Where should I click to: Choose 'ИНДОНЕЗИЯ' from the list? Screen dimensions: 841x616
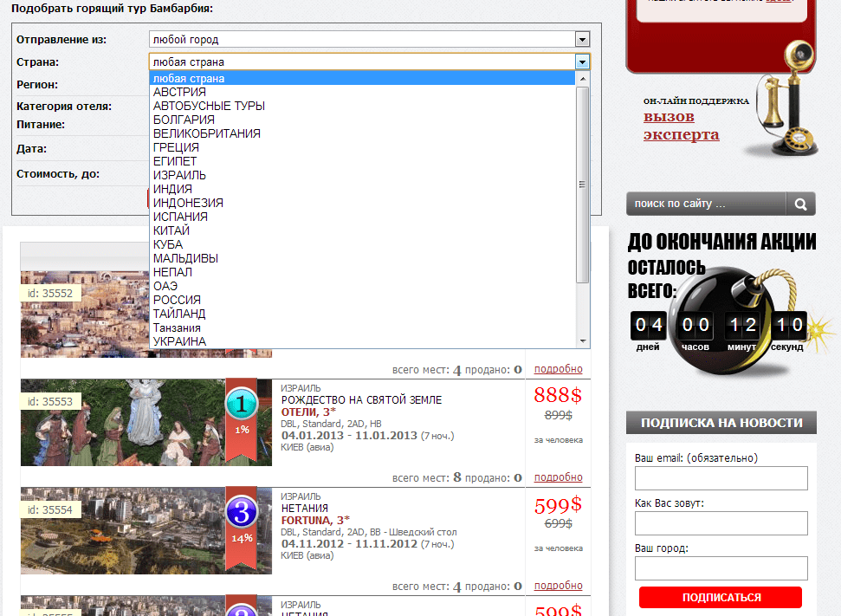[x=362, y=204]
